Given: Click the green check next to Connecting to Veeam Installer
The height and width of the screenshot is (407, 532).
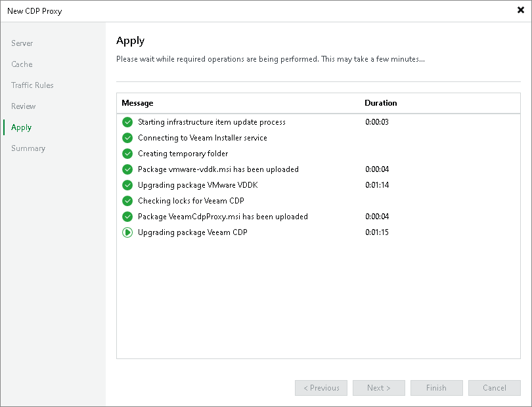Looking at the screenshot, I should tap(127, 138).
